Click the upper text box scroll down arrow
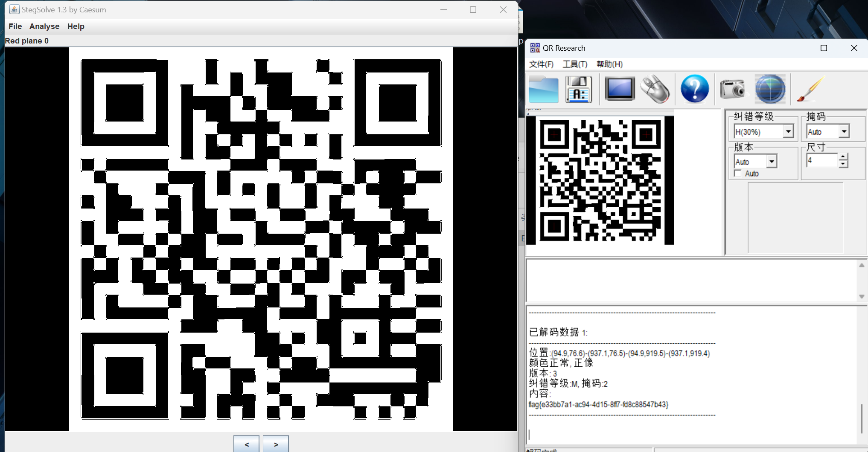Screen dimensions: 868x452 point(861,296)
